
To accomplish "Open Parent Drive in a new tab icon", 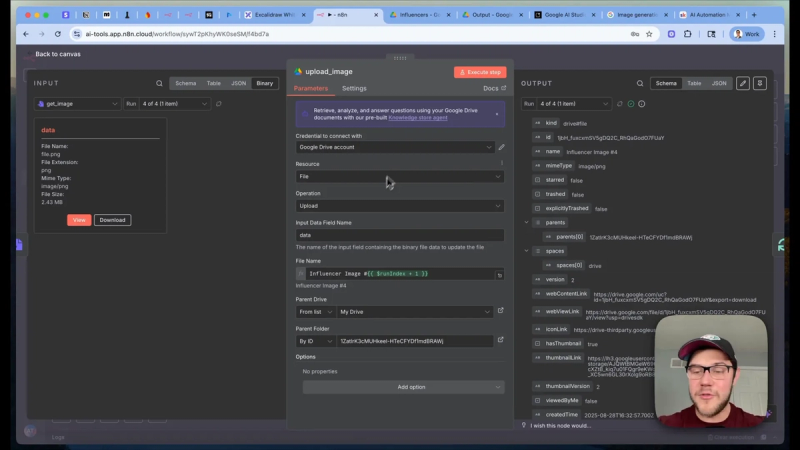I will coord(501,310).
